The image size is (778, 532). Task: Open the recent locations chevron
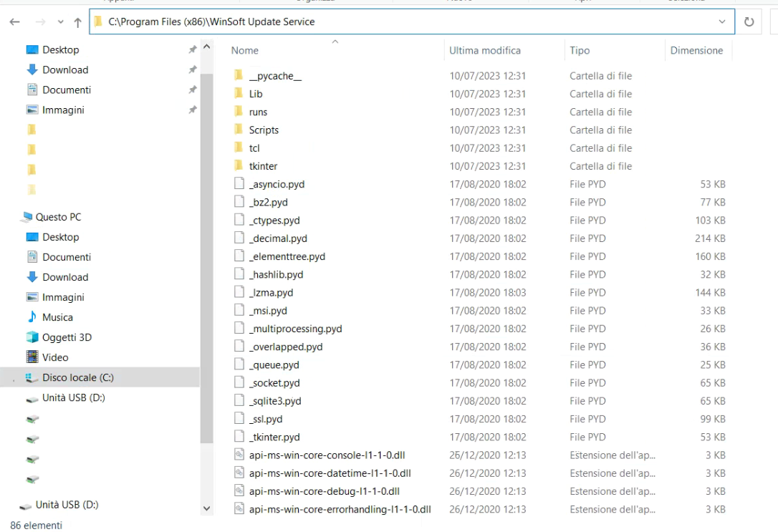(x=60, y=21)
